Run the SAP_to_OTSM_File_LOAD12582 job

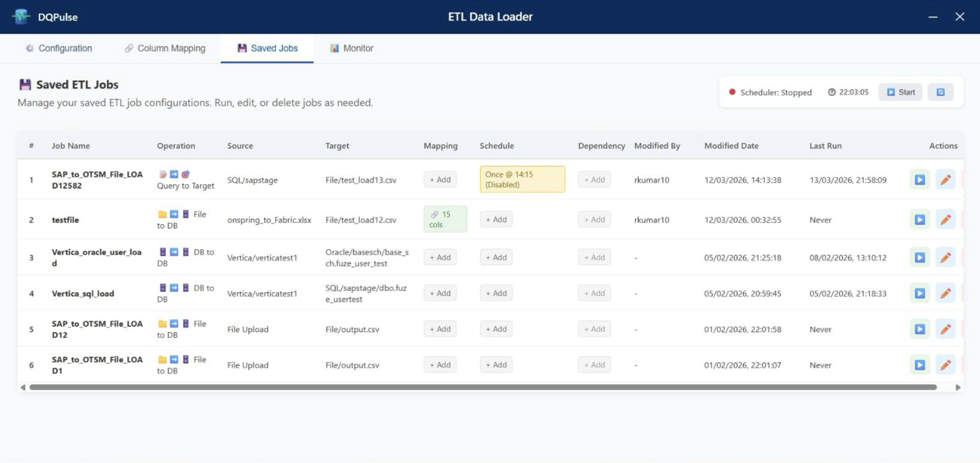[920, 180]
